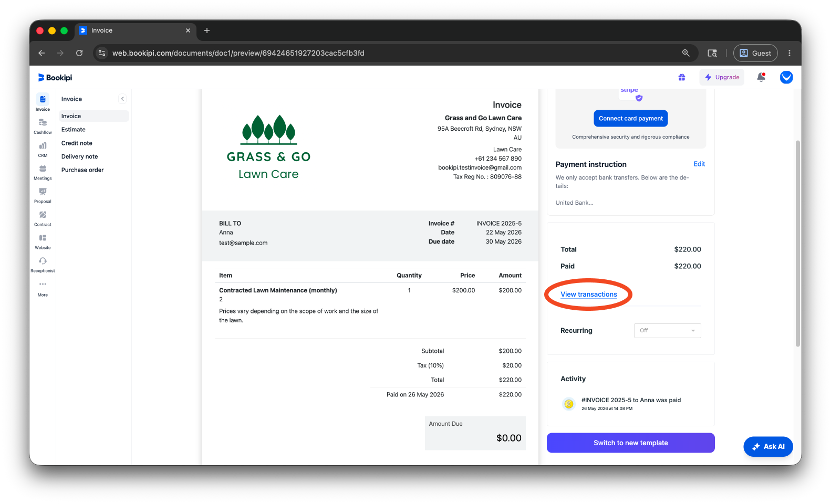Image resolution: width=831 pixels, height=504 pixels.
Task: Open the gift rewards icon
Action: (681, 77)
